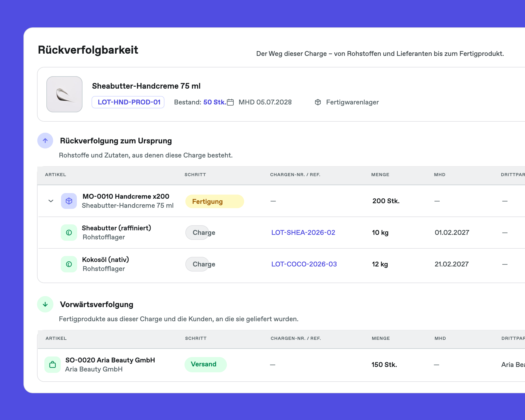Image resolution: width=525 pixels, height=420 pixels.
Task: Click the Rückverfolgung zum Ursprung heading
Action: coord(116,141)
